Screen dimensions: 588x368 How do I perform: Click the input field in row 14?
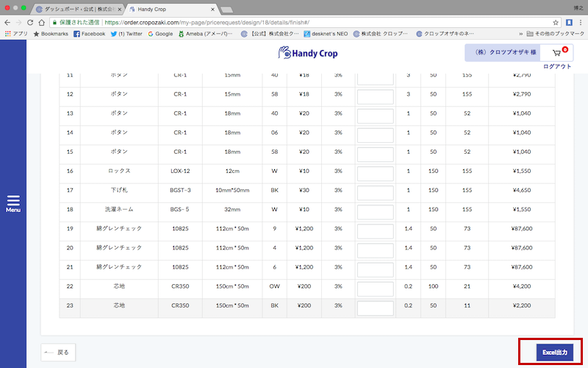coord(376,135)
